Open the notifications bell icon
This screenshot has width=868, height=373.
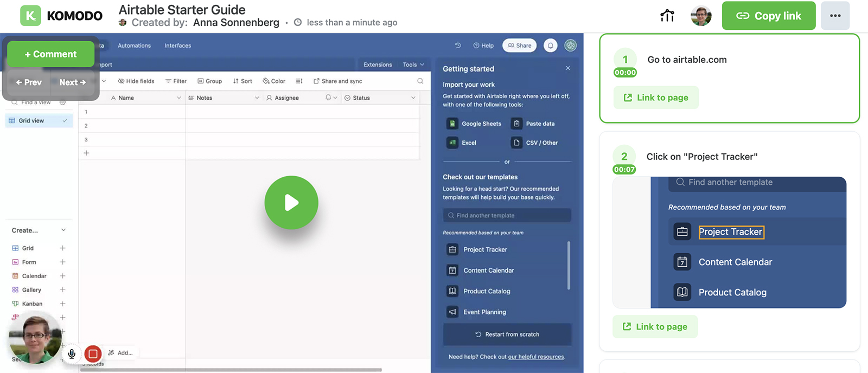551,46
